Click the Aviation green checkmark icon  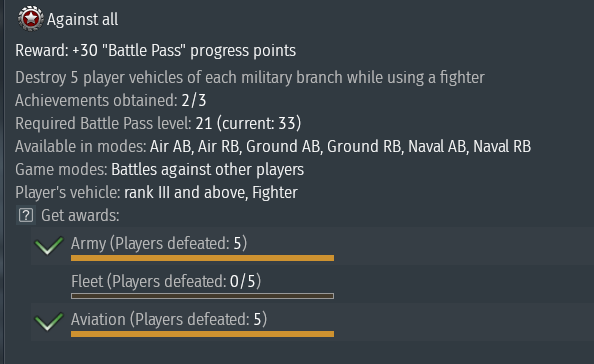coord(49,321)
